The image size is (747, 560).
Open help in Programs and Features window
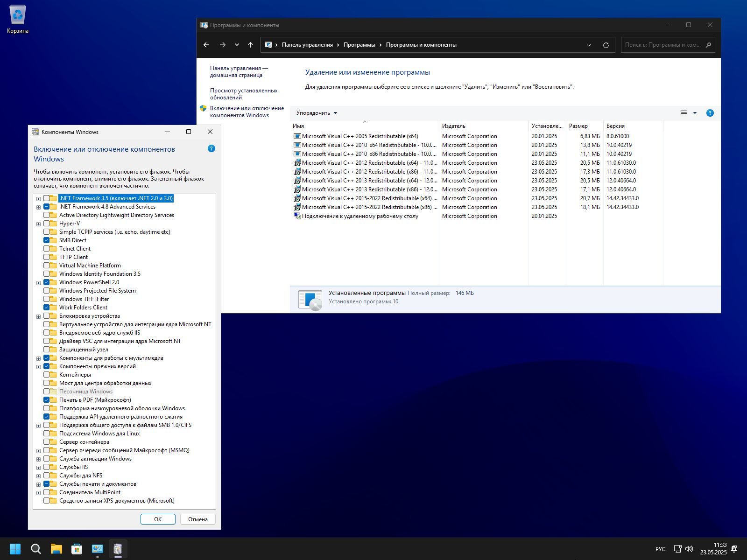[x=710, y=113]
